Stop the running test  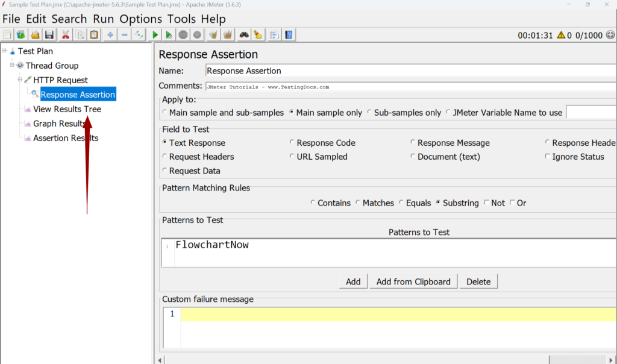coord(183,34)
